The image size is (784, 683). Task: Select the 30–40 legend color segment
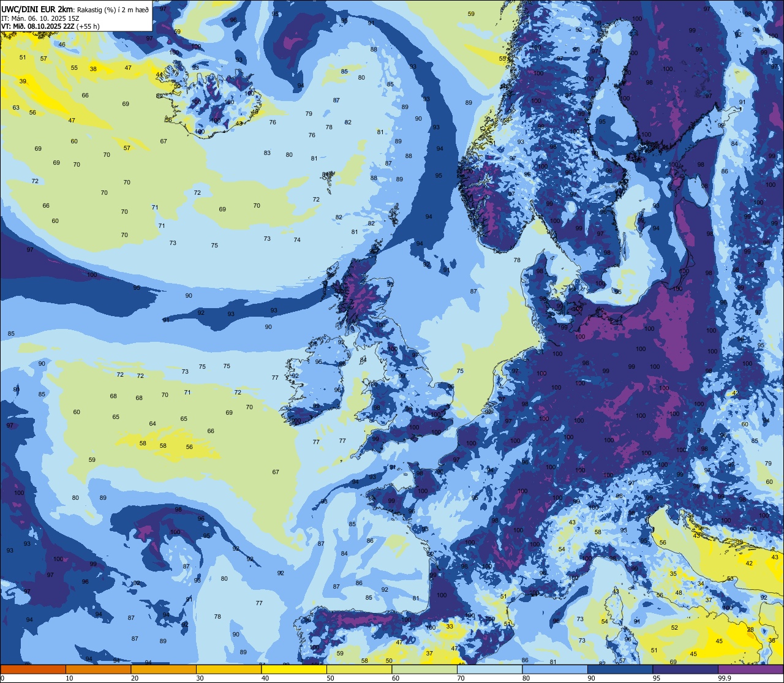228,669
